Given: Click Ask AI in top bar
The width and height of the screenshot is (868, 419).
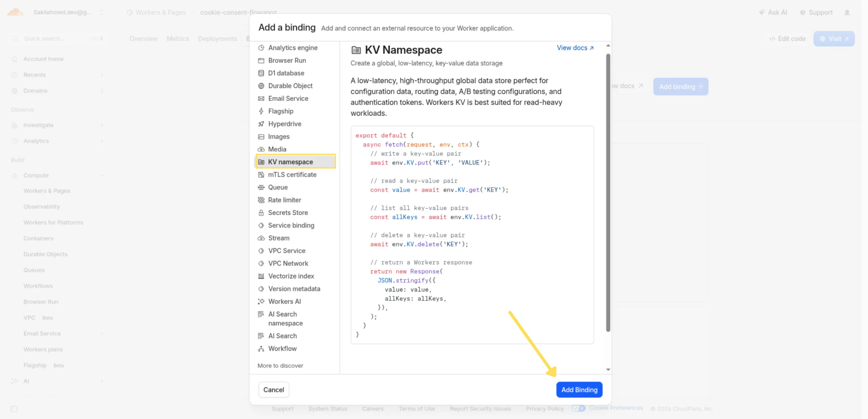Looking at the screenshot, I should tap(773, 13).
